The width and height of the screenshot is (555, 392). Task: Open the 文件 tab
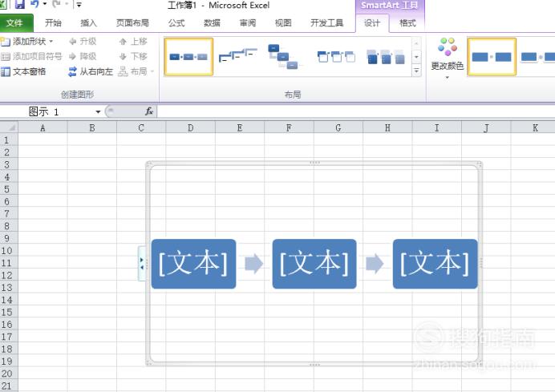click(15, 23)
